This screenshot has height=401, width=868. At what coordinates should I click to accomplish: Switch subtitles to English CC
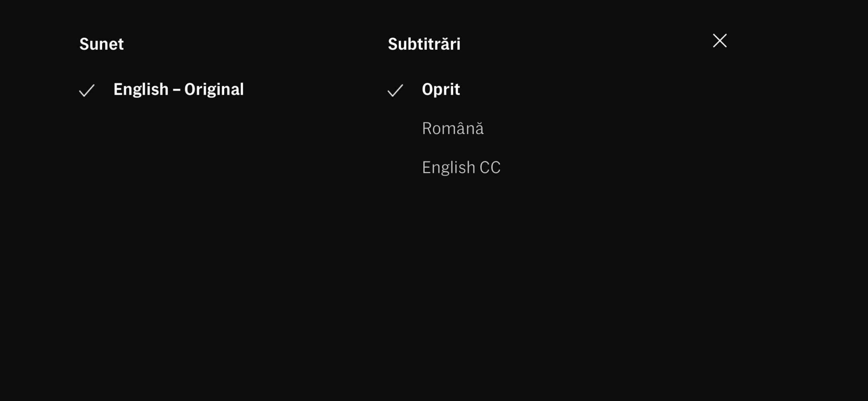pyautogui.click(x=462, y=167)
